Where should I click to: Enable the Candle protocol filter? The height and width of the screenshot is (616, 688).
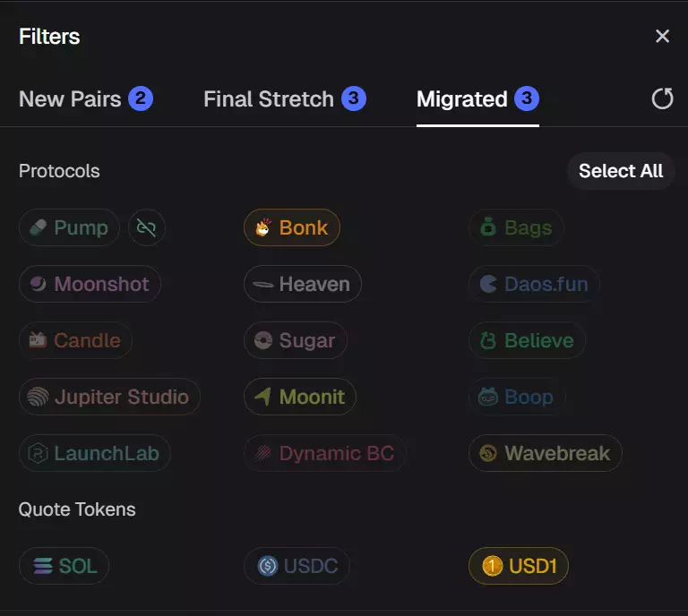pos(75,340)
